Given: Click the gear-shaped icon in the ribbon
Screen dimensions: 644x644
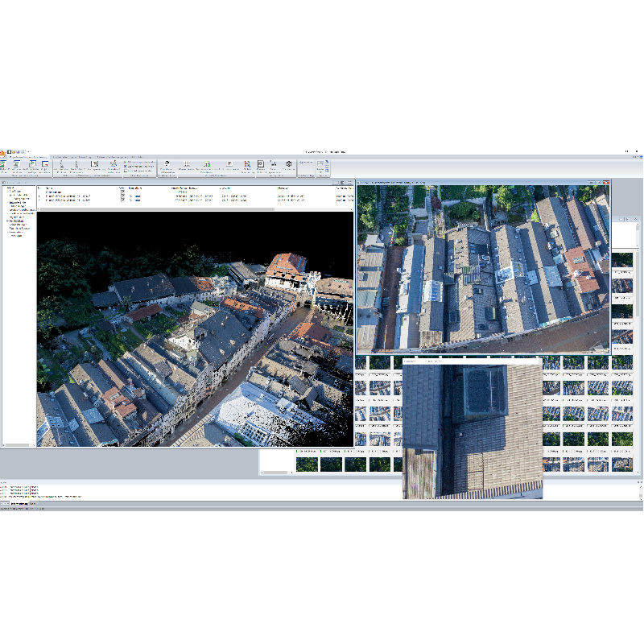Looking at the screenshot, I should point(289,164).
